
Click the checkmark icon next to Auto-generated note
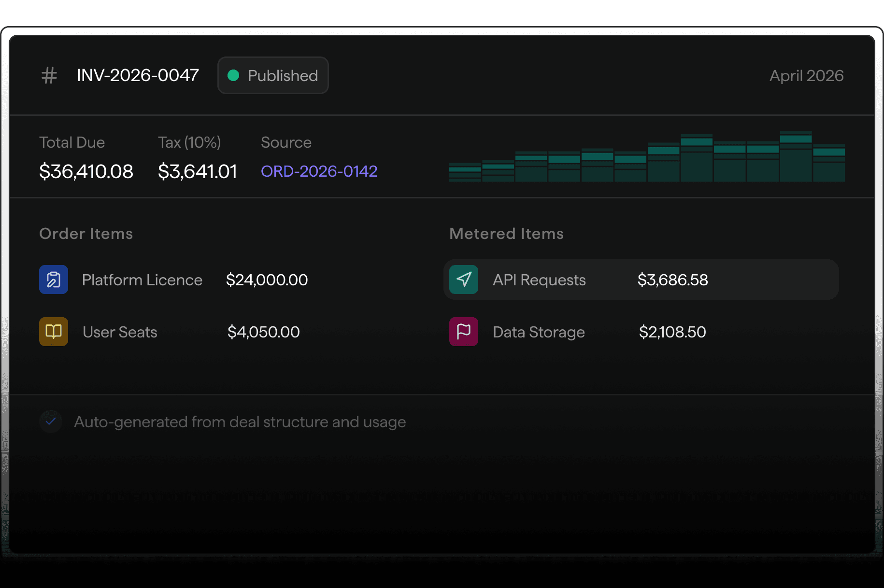(51, 421)
